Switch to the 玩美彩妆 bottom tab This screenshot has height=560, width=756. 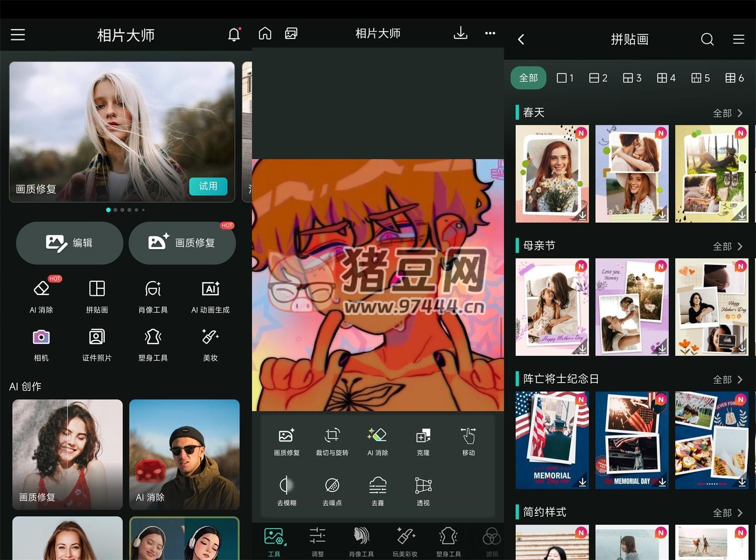405,541
